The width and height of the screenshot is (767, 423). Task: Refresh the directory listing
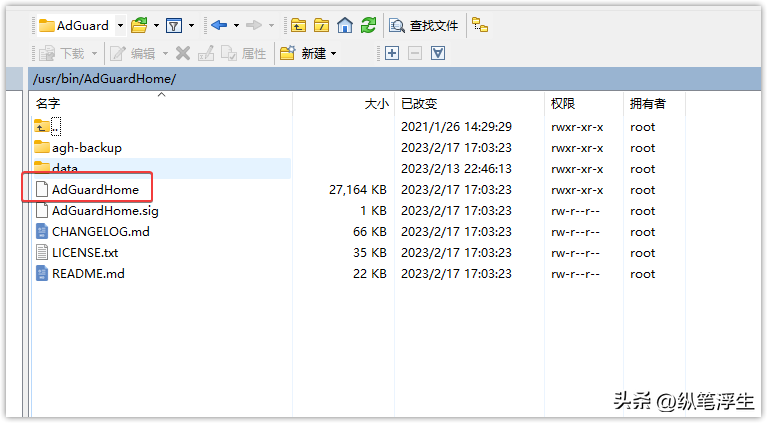click(x=368, y=25)
